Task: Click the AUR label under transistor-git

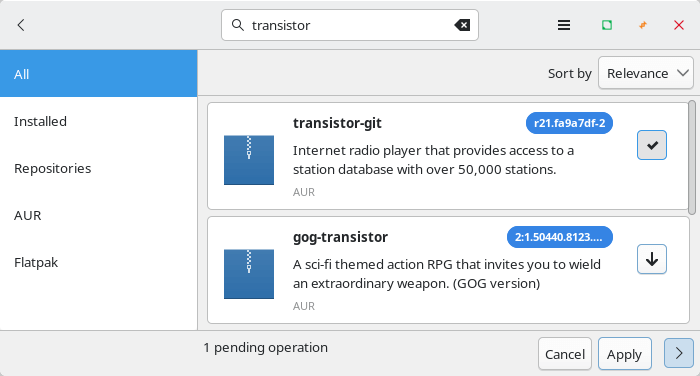Action: [x=304, y=192]
